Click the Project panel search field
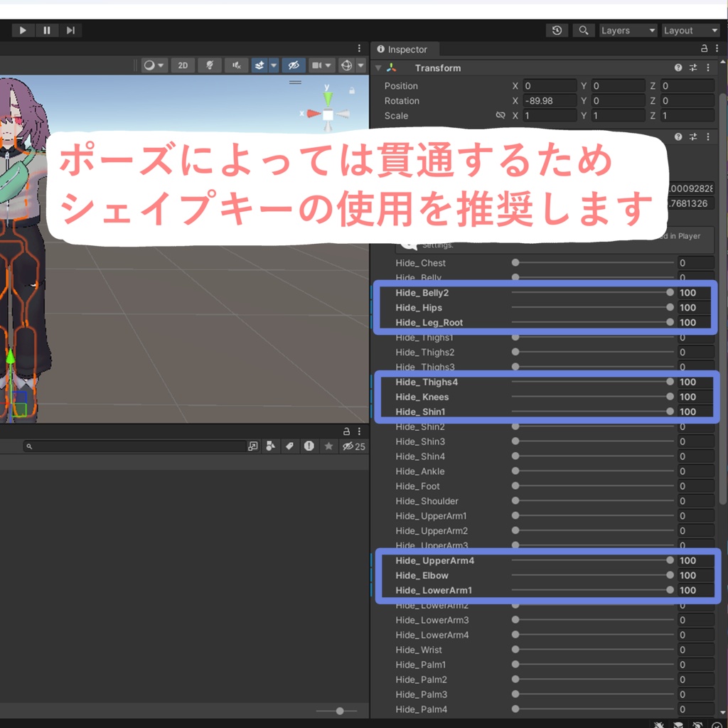 pos(134,446)
